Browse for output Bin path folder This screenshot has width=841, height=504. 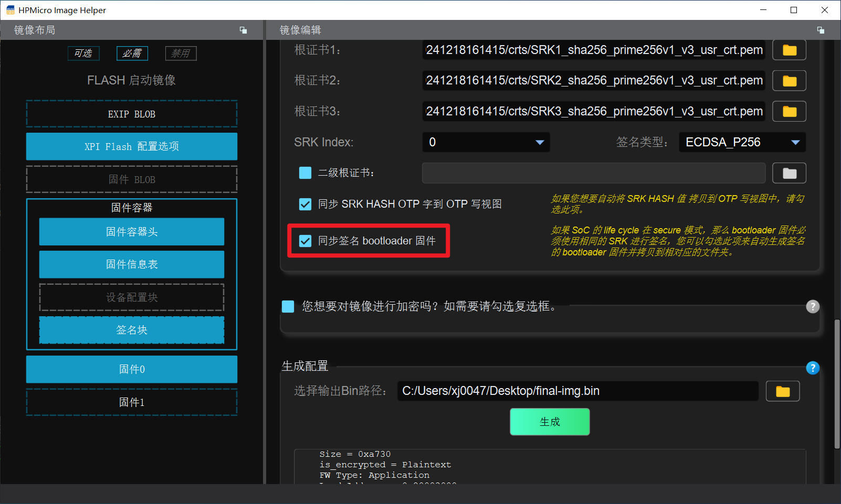pyautogui.click(x=783, y=391)
